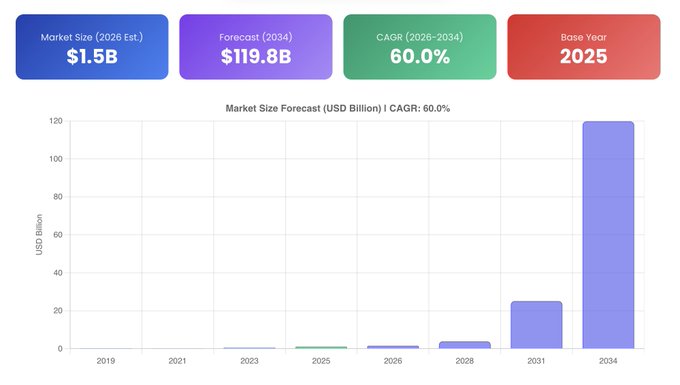Click the Base Year 2025 card

click(584, 47)
